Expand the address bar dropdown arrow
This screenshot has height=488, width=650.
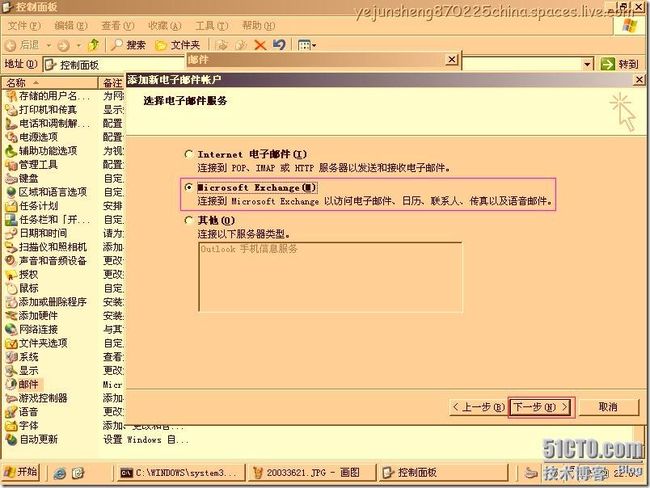pos(587,64)
